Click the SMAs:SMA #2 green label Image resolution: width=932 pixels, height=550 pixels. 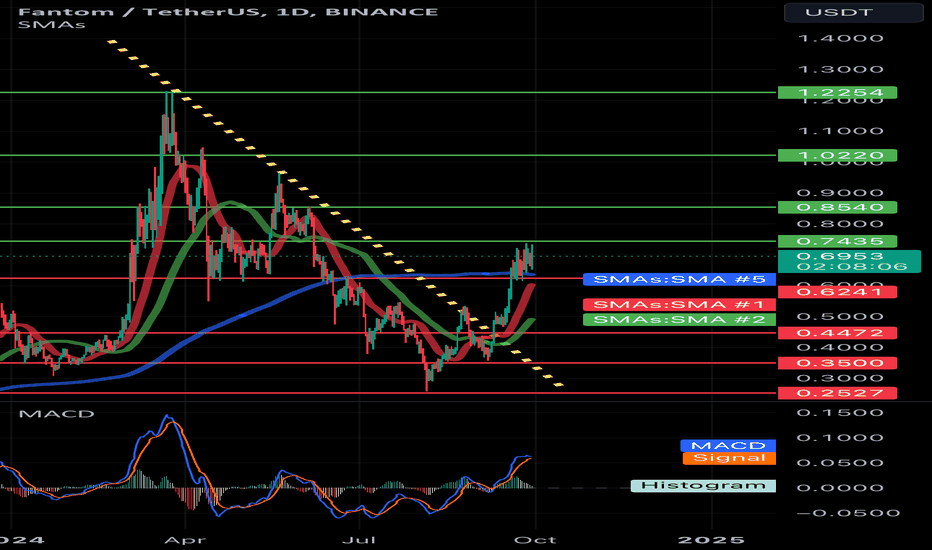(x=679, y=319)
